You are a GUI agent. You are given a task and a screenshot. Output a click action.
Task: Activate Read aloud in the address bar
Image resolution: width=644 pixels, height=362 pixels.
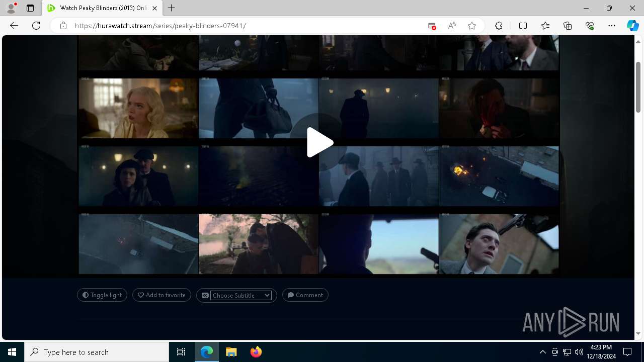tap(452, 26)
